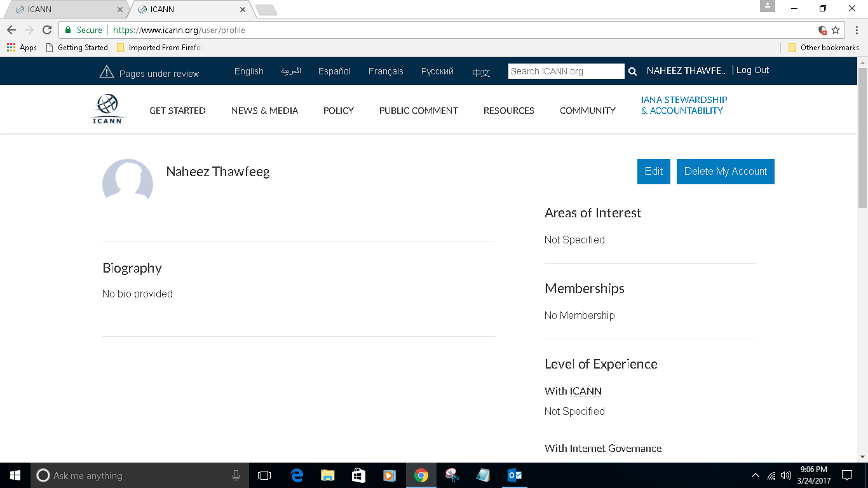Select the RESOURCES menu item

tap(508, 111)
